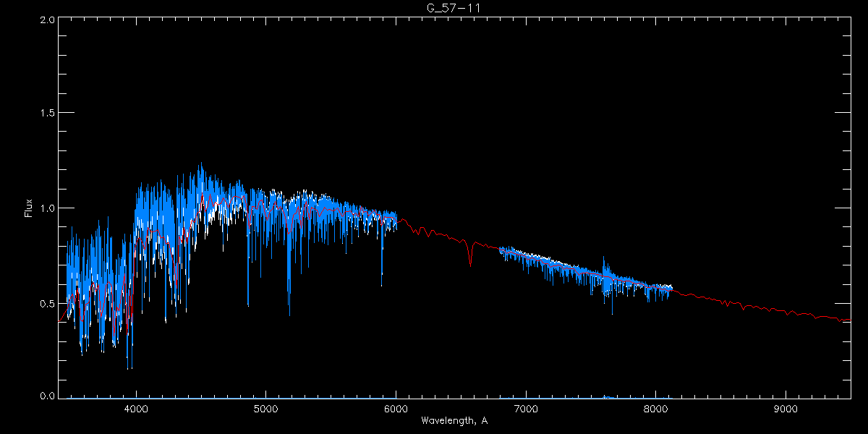Click the 1.5 flux tick label

pos(47,113)
